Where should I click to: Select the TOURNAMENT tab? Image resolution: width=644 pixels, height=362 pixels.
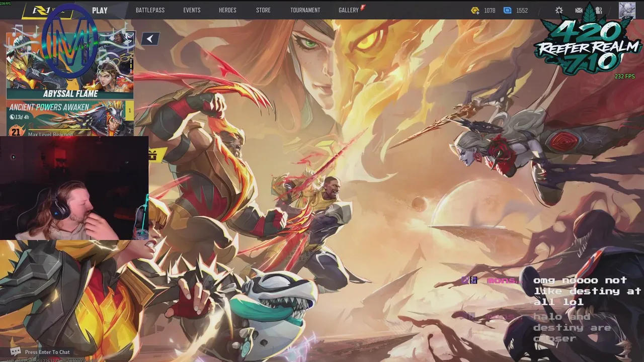pyautogui.click(x=305, y=10)
